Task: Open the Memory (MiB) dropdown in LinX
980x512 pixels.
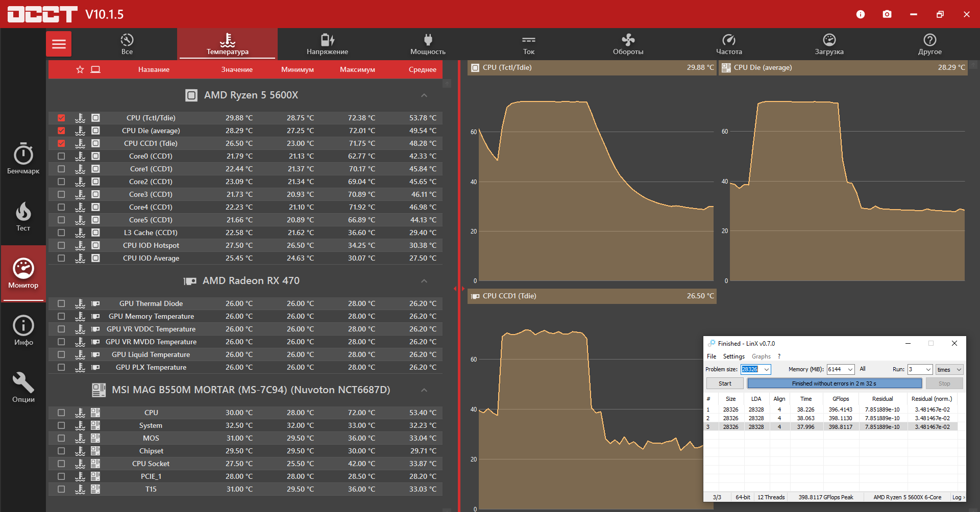Action: tap(850, 369)
